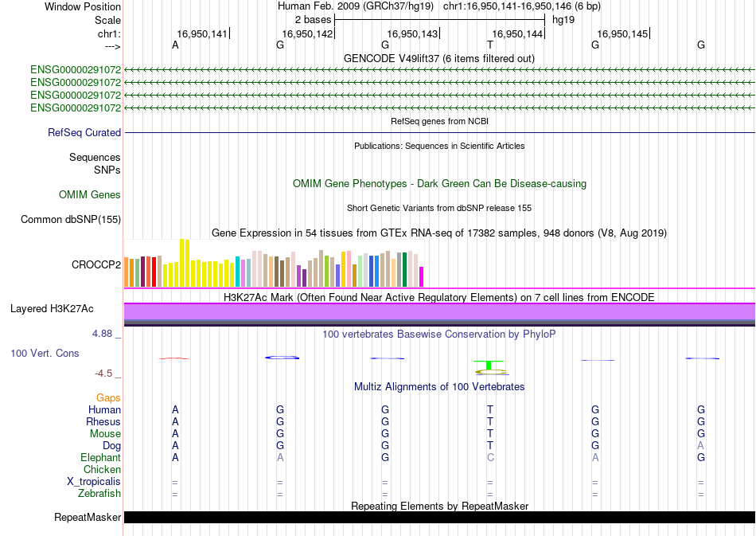Click the SNPs track label
The height and width of the screenshot is (536, 756).
coord(107,170)
